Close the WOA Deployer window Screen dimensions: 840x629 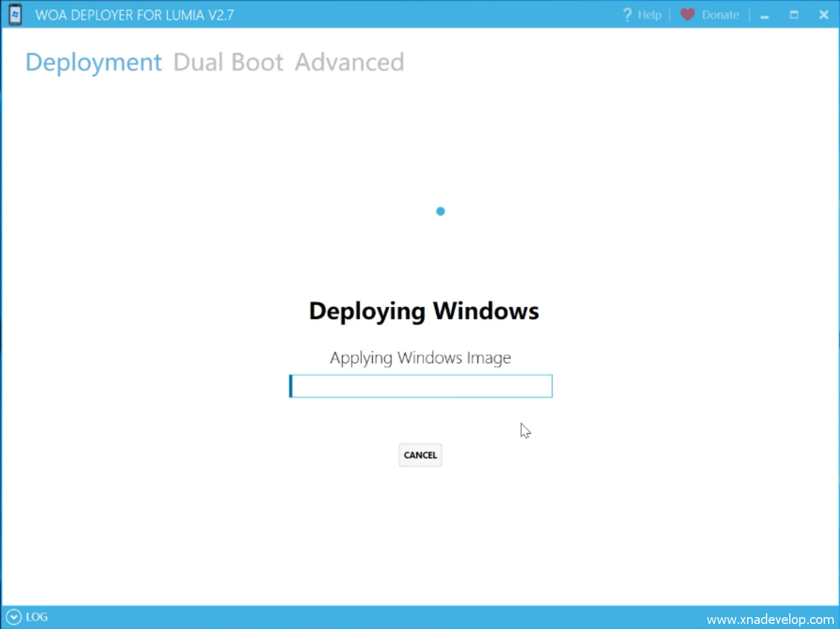[x=824, y=14]
